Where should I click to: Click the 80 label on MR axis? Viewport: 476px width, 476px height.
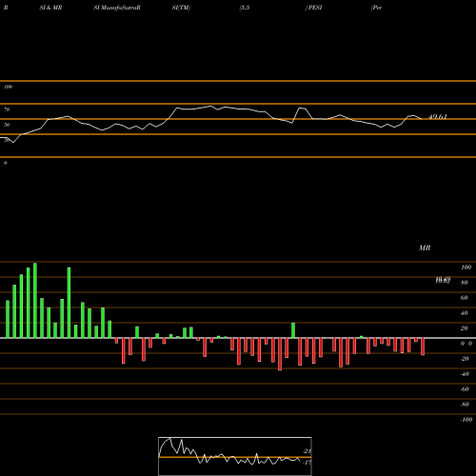pos(465,283)
